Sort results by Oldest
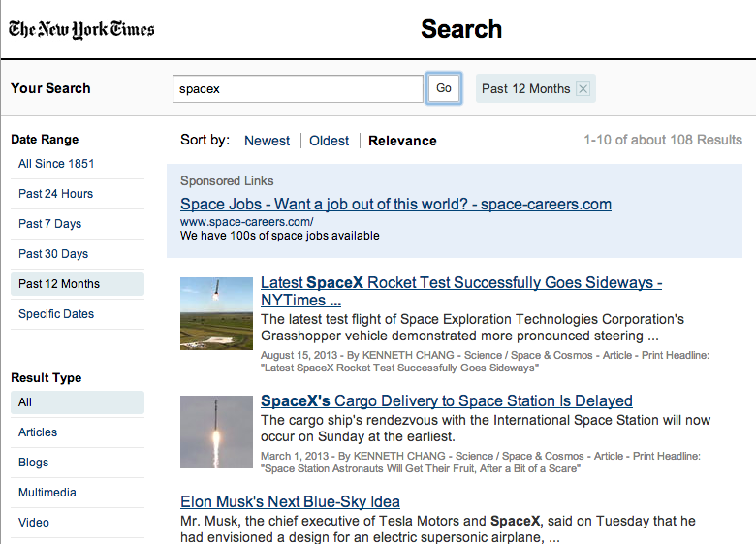Screen dimensions: 756x544 329,141
